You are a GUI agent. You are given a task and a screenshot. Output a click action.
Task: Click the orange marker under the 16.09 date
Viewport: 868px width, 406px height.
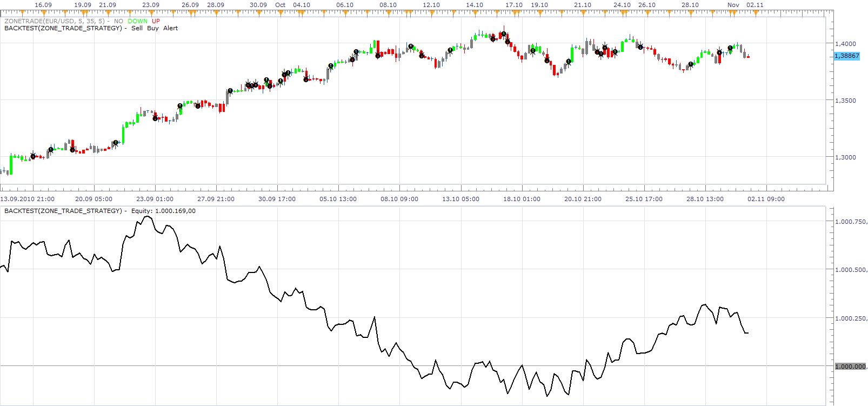[x=44, y=12]
